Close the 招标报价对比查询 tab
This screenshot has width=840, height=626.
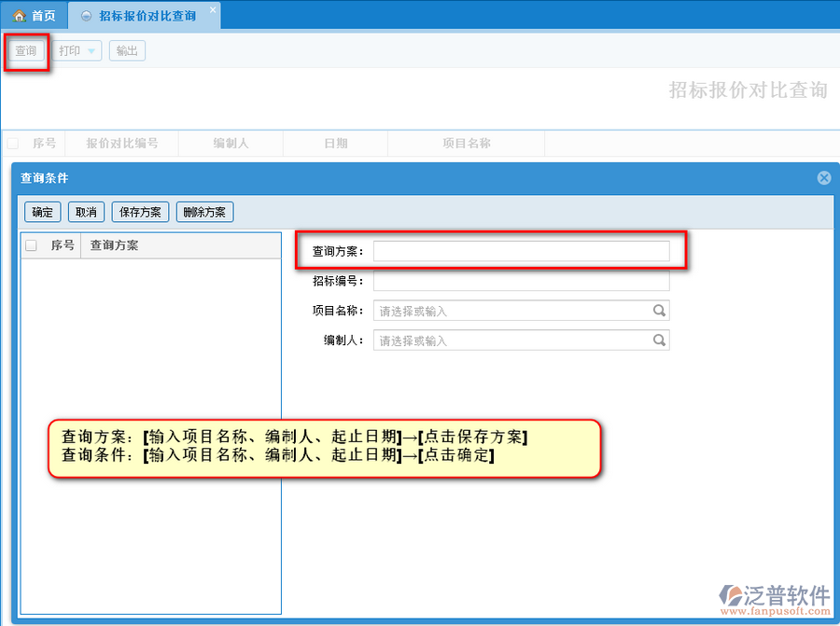213,10
